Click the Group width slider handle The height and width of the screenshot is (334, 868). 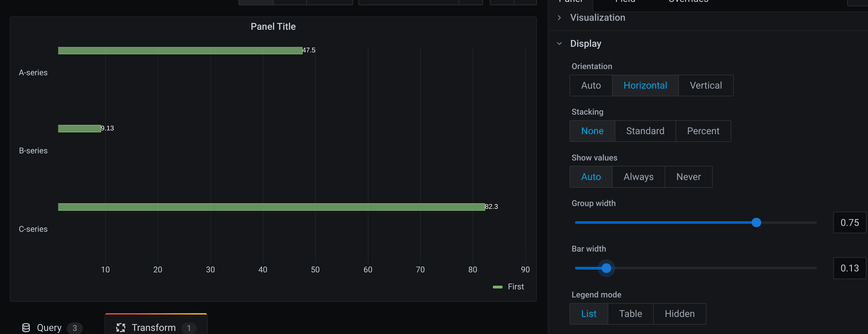tap(756, 222)
